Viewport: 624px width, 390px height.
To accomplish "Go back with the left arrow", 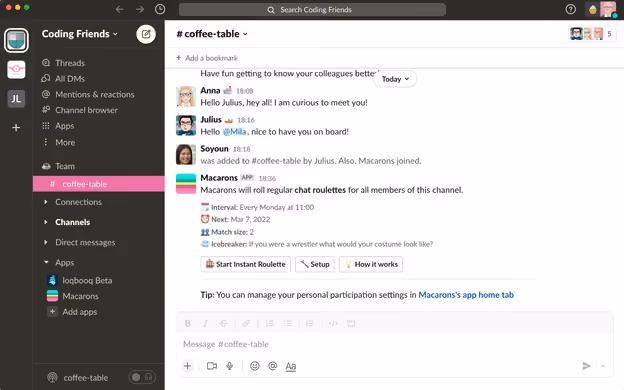I will coord(119,9).
